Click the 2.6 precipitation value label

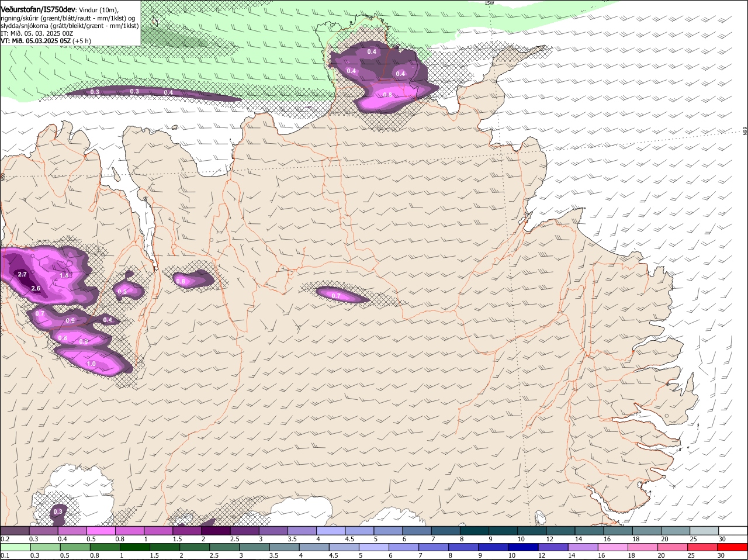pos(36,288)
